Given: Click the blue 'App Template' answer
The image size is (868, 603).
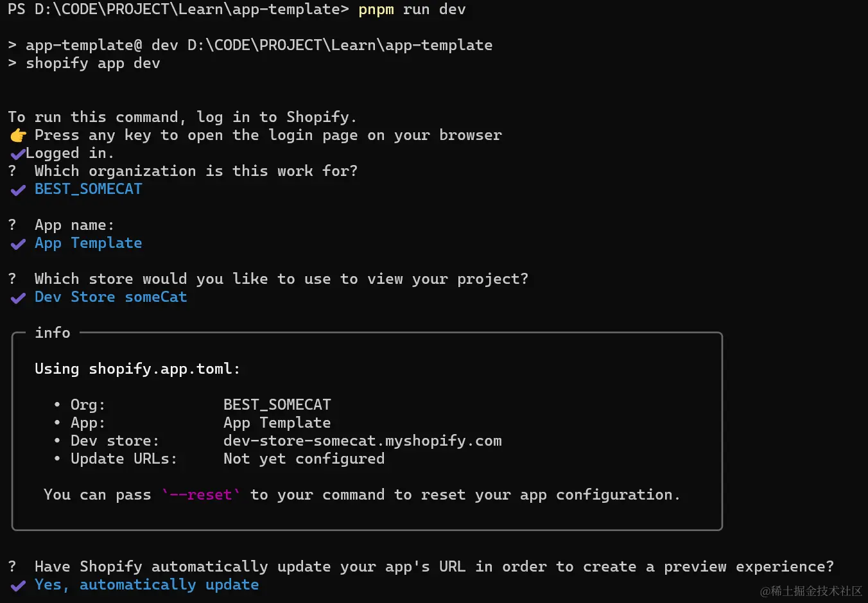Looking at the screenshot, I should (x=89, y=243).
